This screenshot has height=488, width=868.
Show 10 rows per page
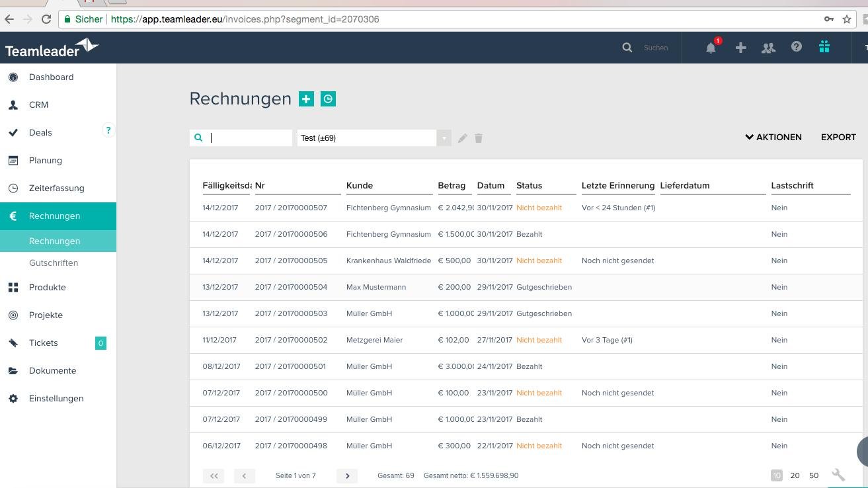tap(776, 475)
